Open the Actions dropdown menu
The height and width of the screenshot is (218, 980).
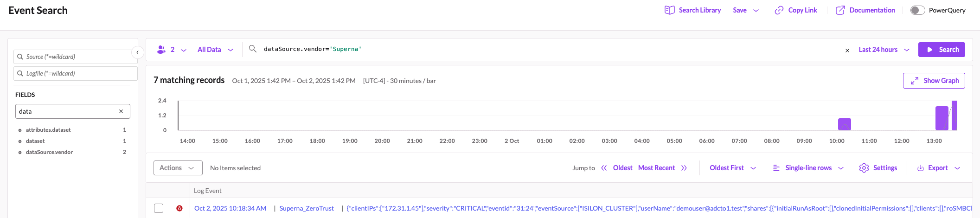pos(178,168)
